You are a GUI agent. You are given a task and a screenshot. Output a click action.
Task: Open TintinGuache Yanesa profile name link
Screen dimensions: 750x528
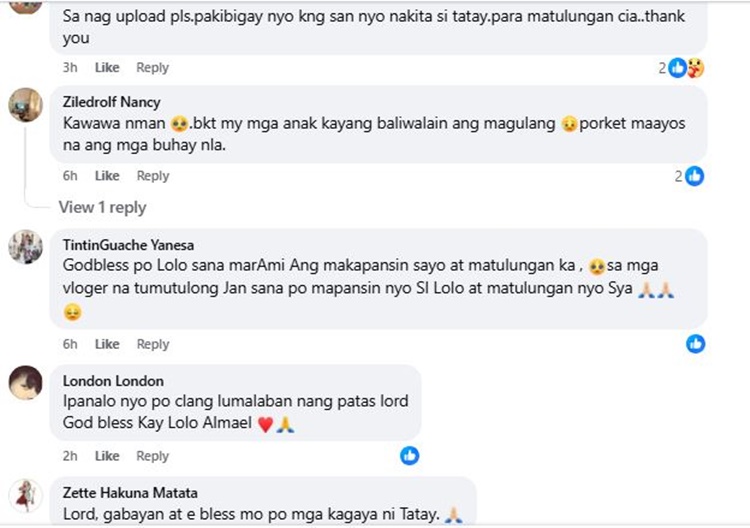(x=128, y=245)
